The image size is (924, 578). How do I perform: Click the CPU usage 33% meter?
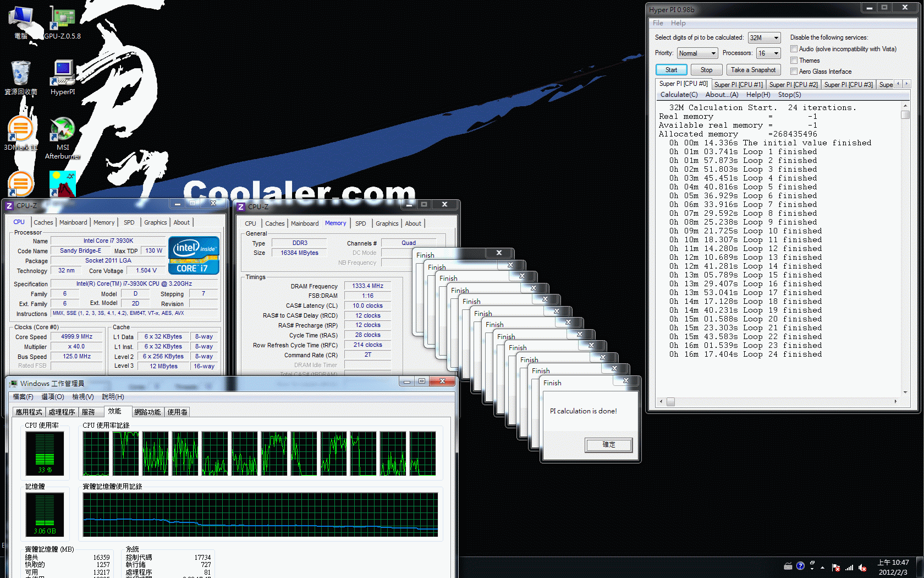[45, 454]
